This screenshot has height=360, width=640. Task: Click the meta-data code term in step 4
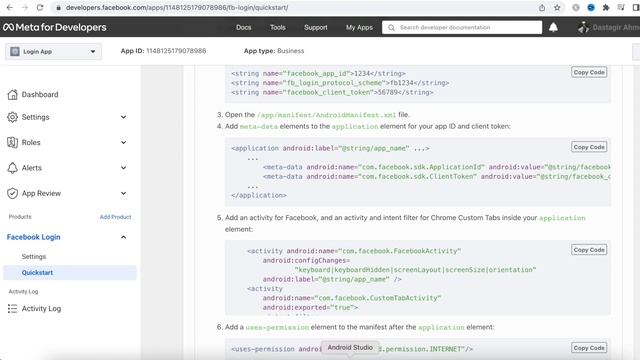259,127
